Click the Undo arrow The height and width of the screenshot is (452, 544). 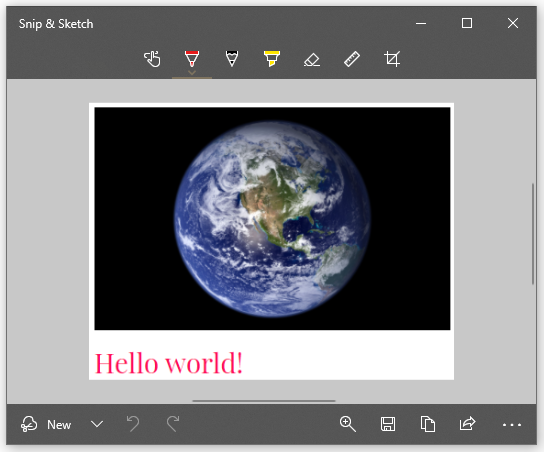pyautogui.click(x=133, y=424)
